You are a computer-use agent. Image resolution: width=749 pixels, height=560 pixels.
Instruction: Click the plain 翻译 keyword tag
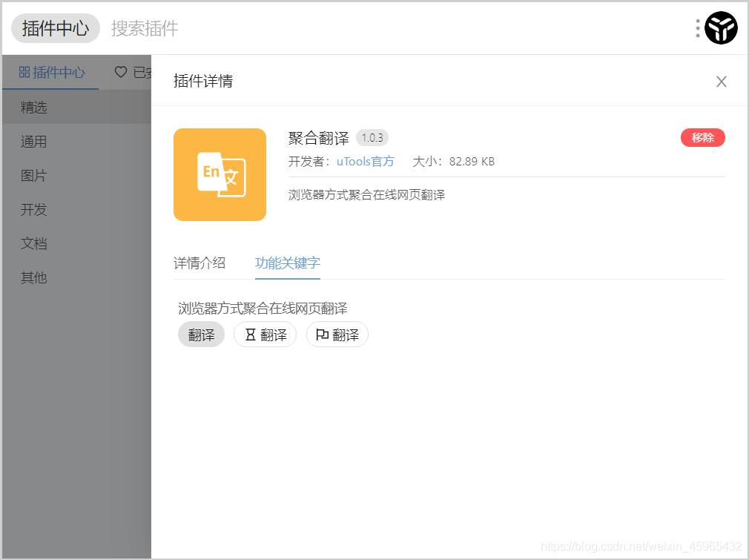tap(201, 334)
